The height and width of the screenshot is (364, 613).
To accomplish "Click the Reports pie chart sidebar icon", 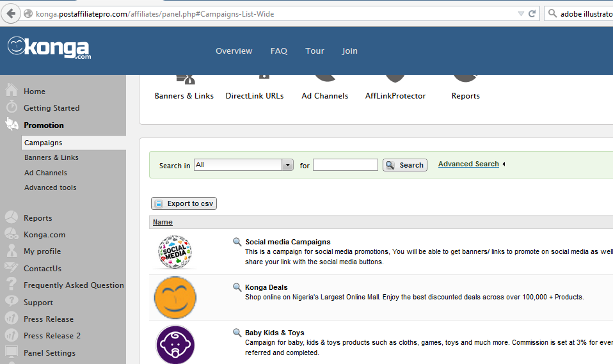I will (12, 217).
